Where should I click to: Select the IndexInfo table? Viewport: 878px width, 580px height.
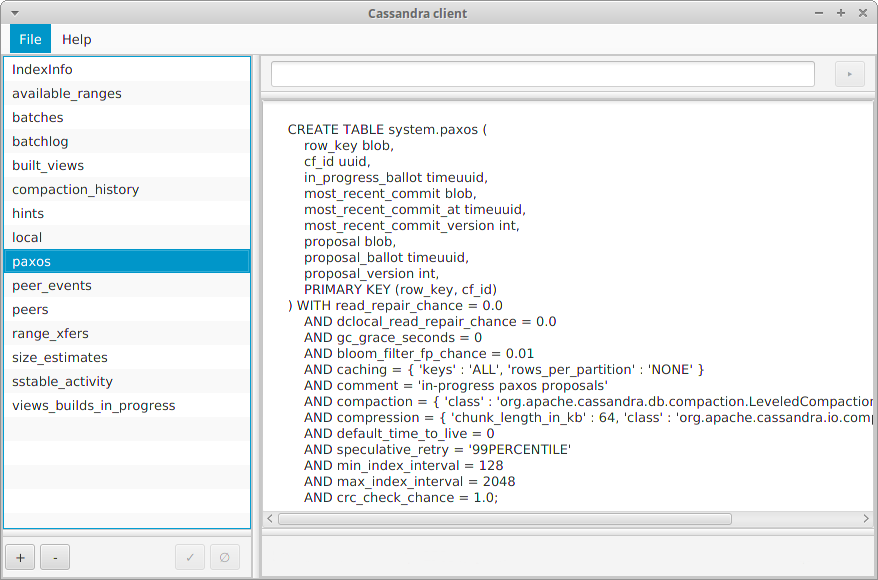[x=127, y=69]
